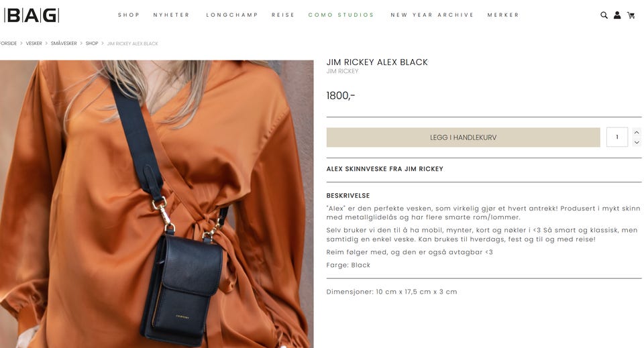Open the SHOP menu
Image resolution: width=644 pixels, height=348 pixels.
pos(129,15)
